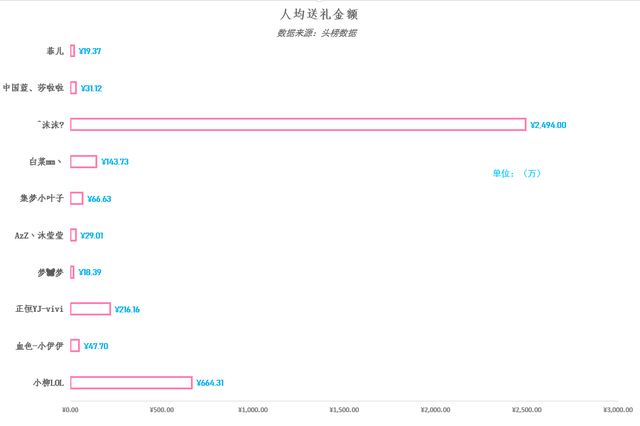Click the ¥216.16 data label

point(127,310)
